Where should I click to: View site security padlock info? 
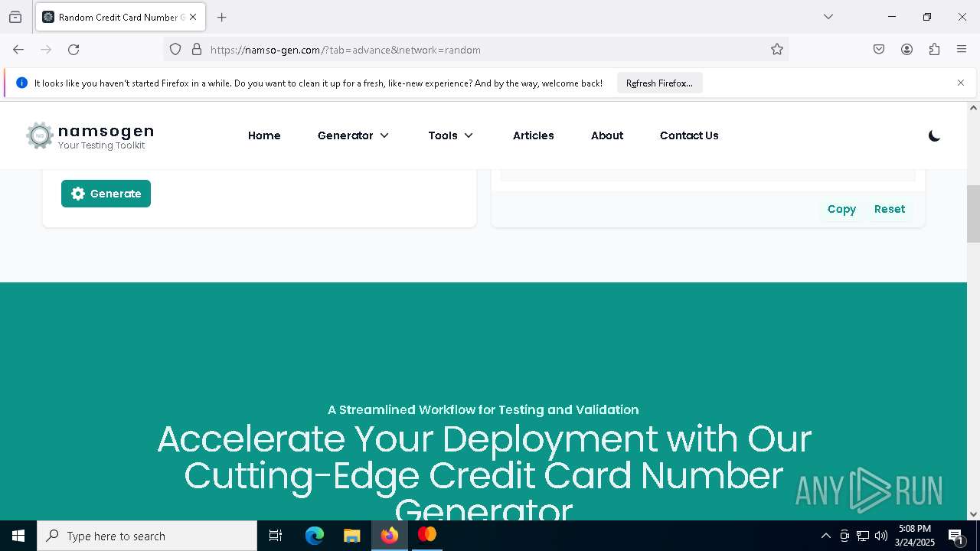[197, 50]
